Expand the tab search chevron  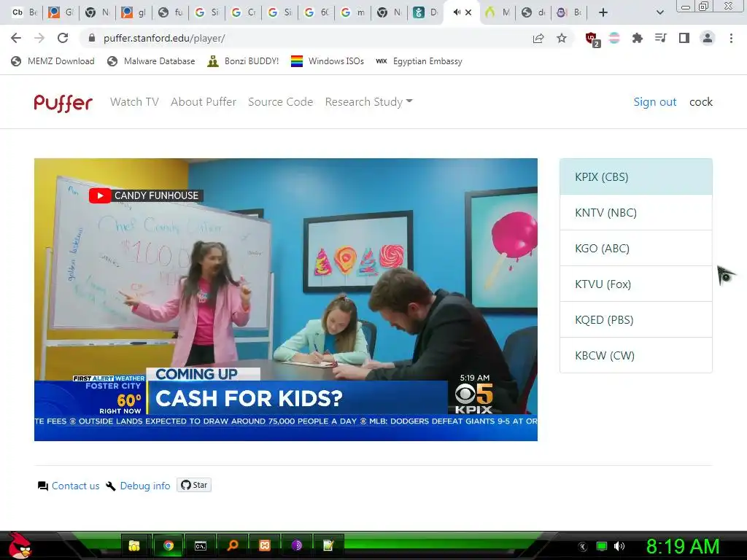coord(659,12)
